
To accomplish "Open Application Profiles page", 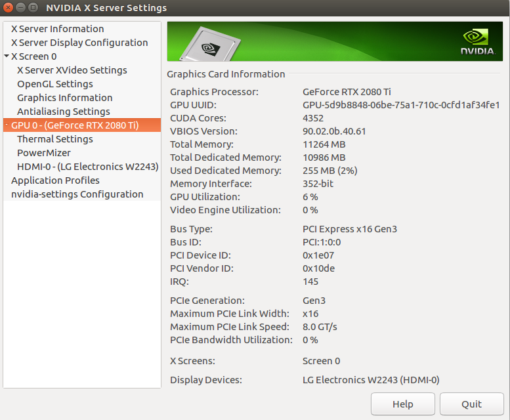I will point(55,180).
